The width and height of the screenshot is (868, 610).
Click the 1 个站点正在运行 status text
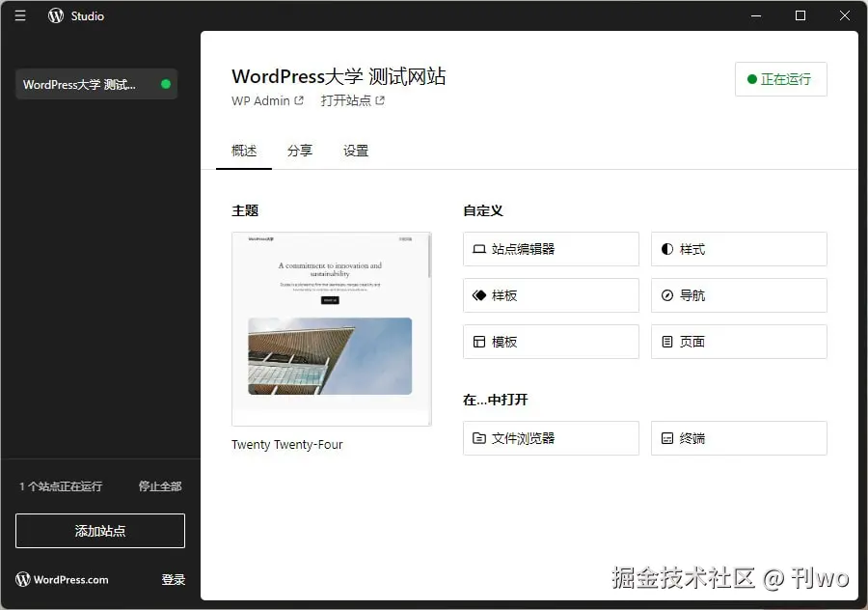tap(61, 486)
